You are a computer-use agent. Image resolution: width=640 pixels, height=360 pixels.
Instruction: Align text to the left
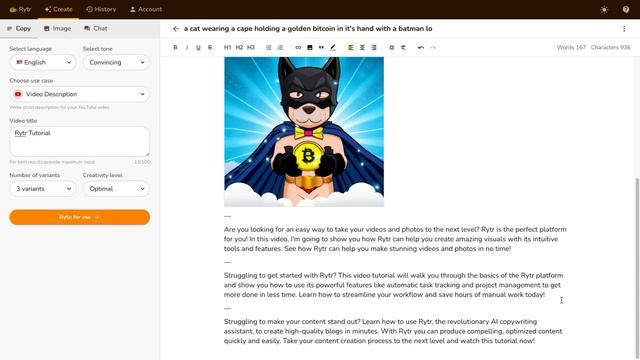(x=351, y=47)
